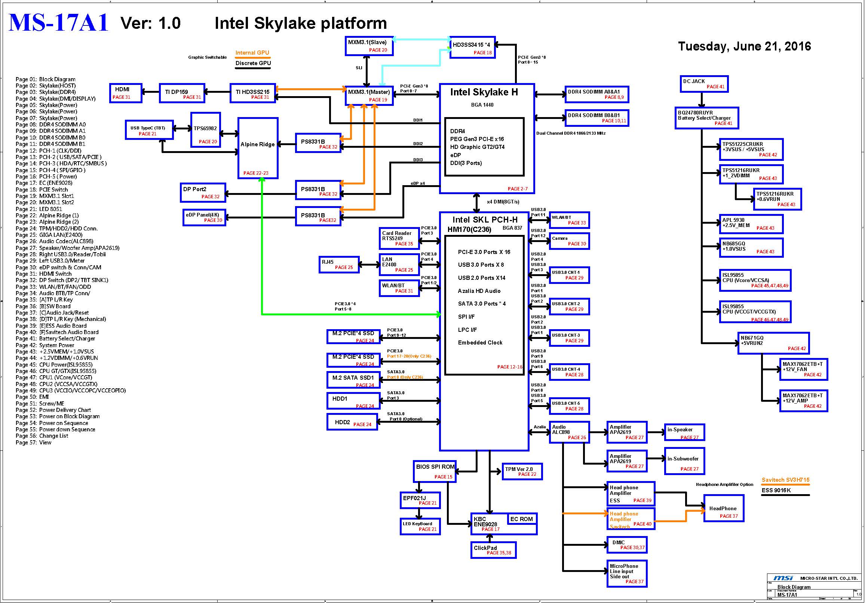Click the "Internal GPU" legend label
The height and width of the screenshot is (603, 868).
252,52
